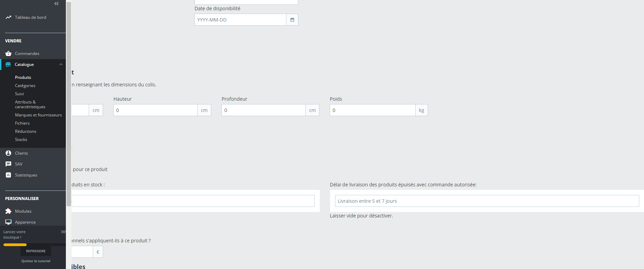Click the Clients person icon
The height and width of the screenshot is (269, 644).
point(9,153)
